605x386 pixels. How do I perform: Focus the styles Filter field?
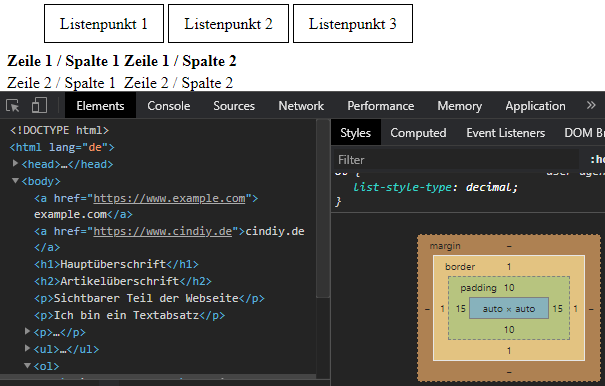[456, 159]
